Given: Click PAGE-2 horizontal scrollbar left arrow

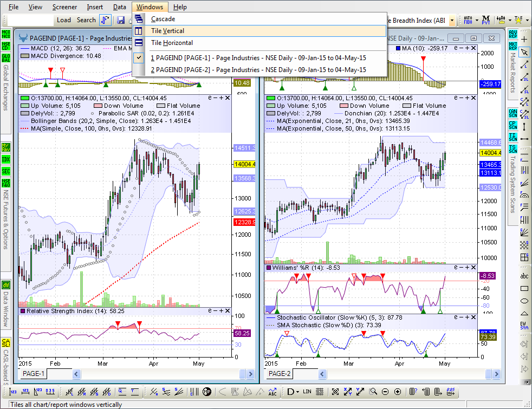Looking at the screenshot, I should tap(322, 374).
